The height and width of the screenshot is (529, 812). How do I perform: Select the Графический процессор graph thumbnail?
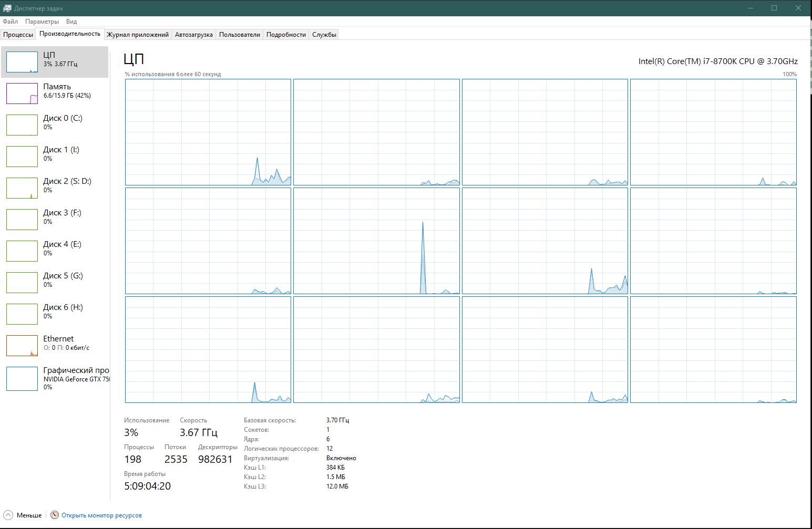point(22,379)
